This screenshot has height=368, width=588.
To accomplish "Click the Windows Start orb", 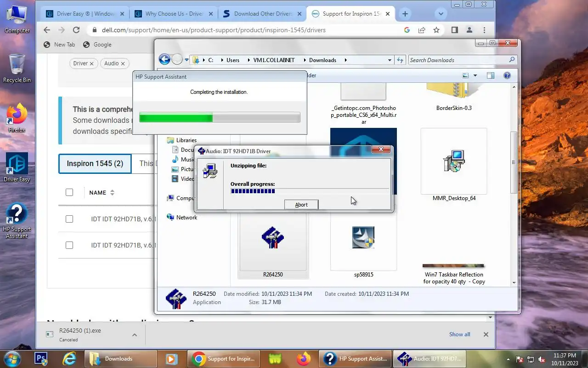I will click(12, 359).
